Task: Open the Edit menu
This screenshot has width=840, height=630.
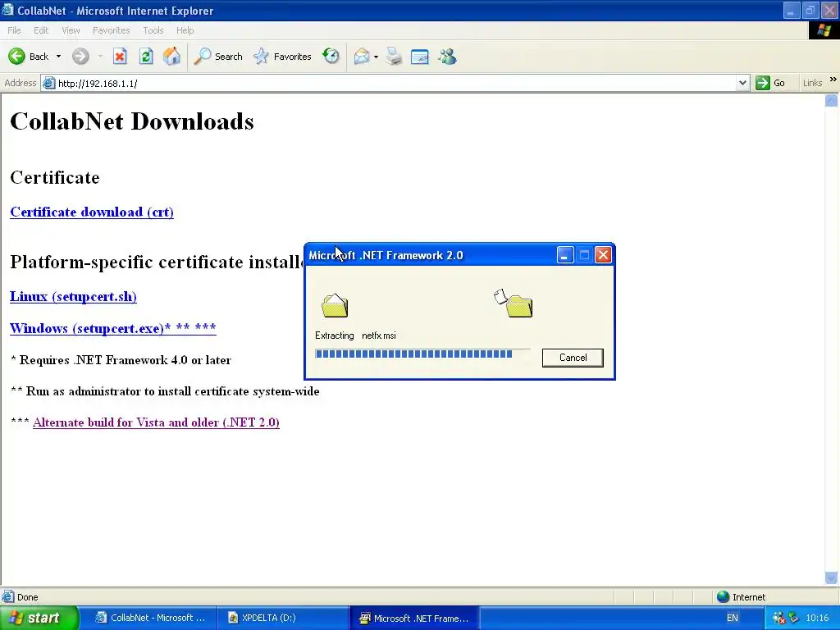Action: pyautogui.click(x=41, y=30)
